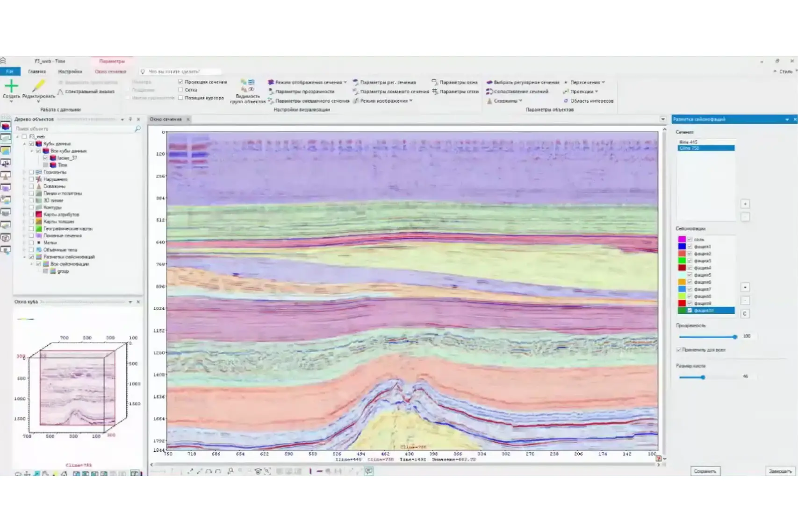Toggle the Проекция сечения checkbox
Viewport: 798px width, 532px height.
[180, 82]
